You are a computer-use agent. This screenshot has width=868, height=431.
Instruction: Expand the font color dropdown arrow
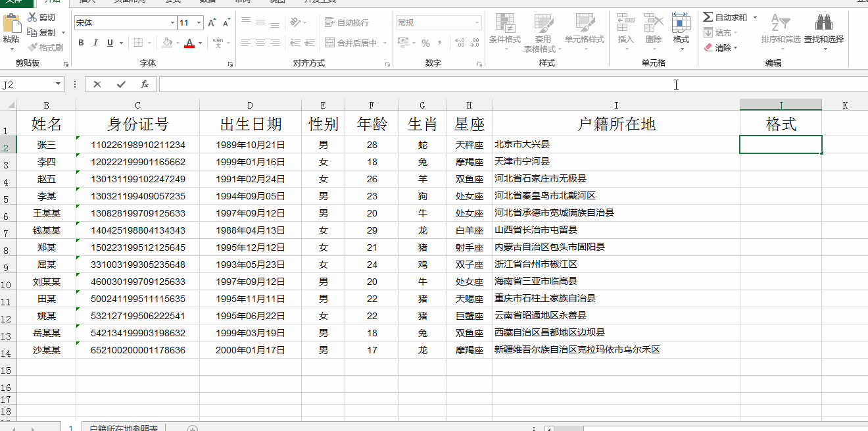click(201, 43)
